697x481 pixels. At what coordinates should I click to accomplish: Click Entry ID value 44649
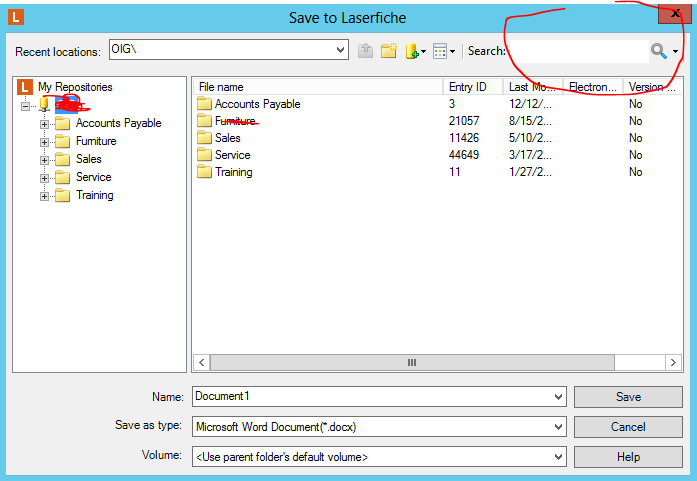click(x=464, y=155)
